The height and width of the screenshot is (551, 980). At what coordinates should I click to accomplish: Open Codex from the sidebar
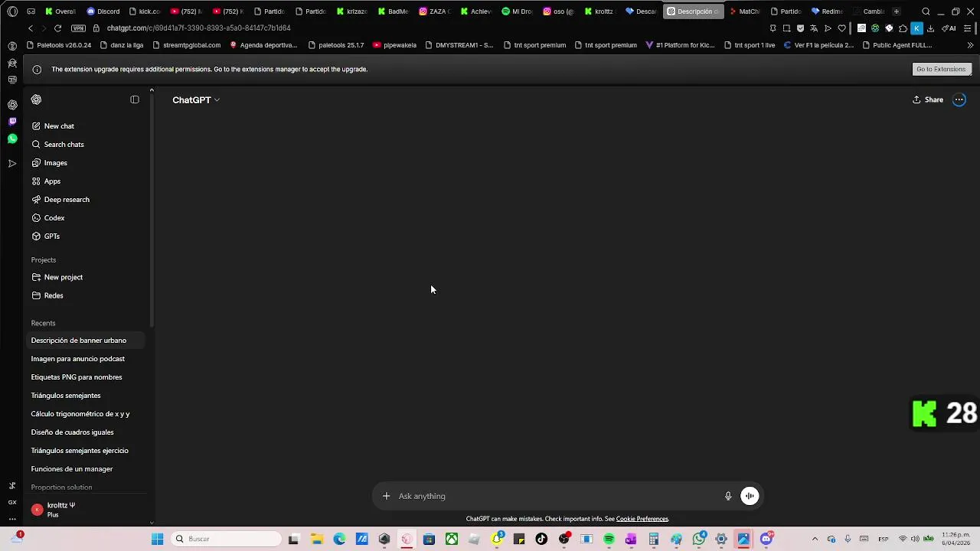click(x=86, y=218)
